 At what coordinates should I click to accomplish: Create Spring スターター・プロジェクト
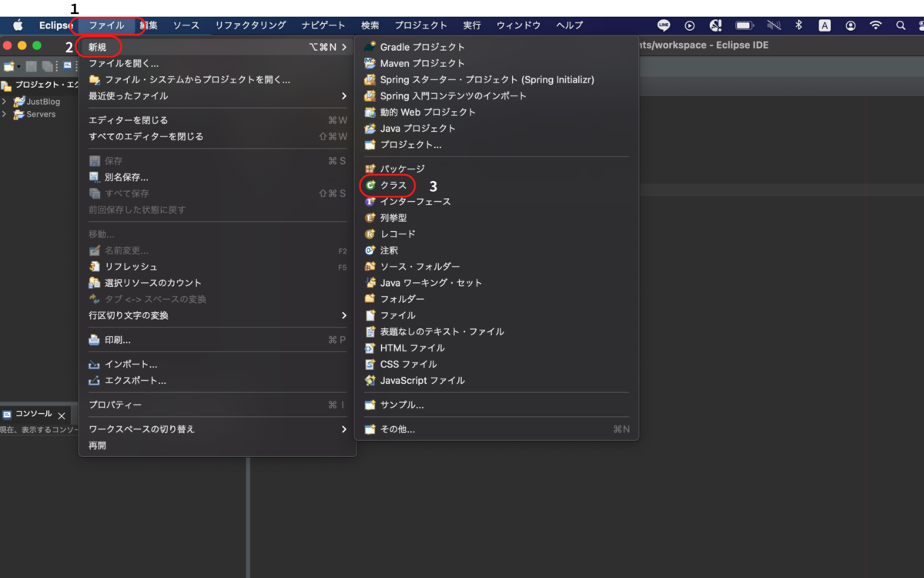tap(497, 79)
